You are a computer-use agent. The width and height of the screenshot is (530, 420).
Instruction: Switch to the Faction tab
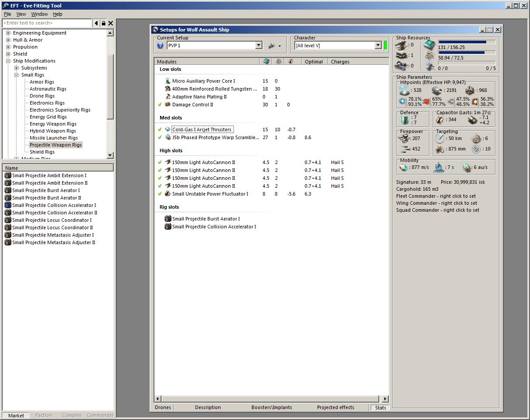click(43, 415)
